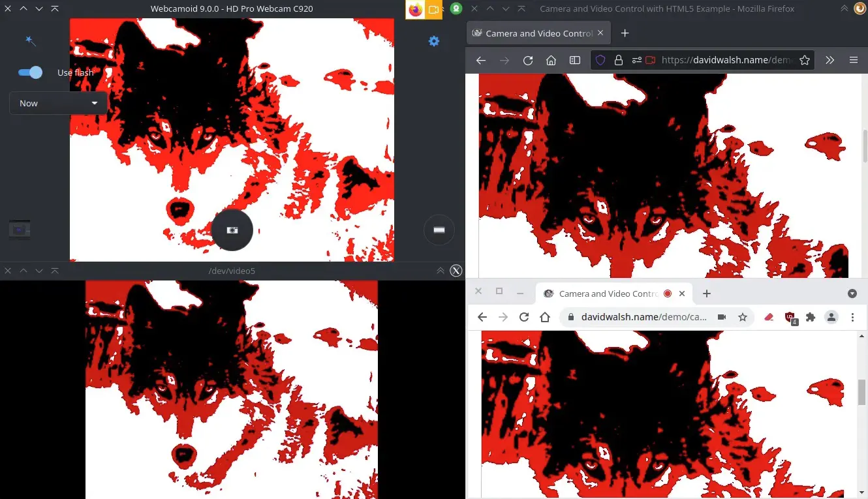Toggle the Firefox sidebar icon
The image size is (868, 499).
point(575,60)
